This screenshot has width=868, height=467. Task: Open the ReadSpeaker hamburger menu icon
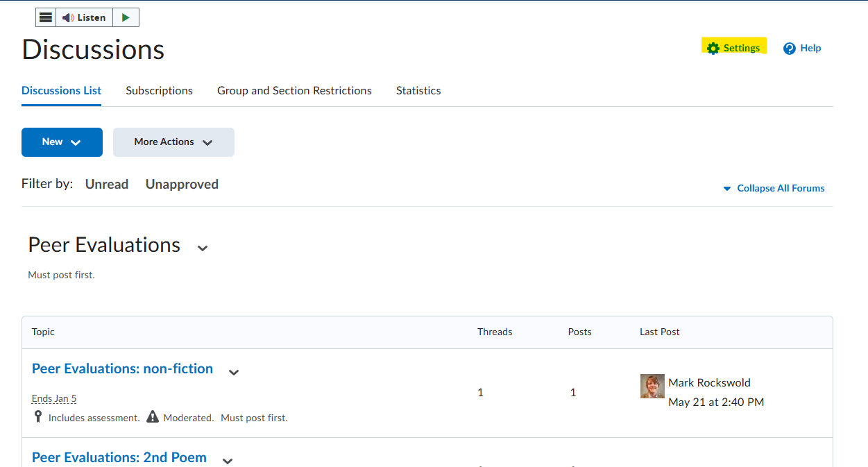pyautogui.click(x=46, y=17)
